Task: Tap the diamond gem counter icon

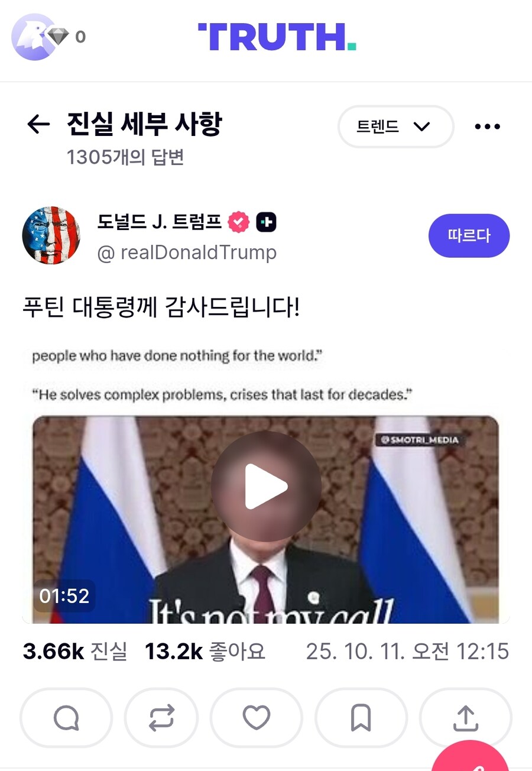Action: [59, 37]
